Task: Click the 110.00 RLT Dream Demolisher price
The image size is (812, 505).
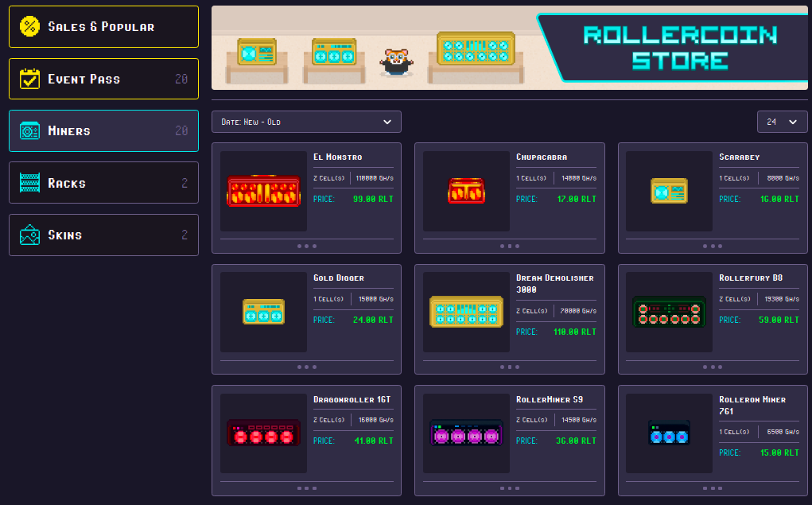Action: 575,332
